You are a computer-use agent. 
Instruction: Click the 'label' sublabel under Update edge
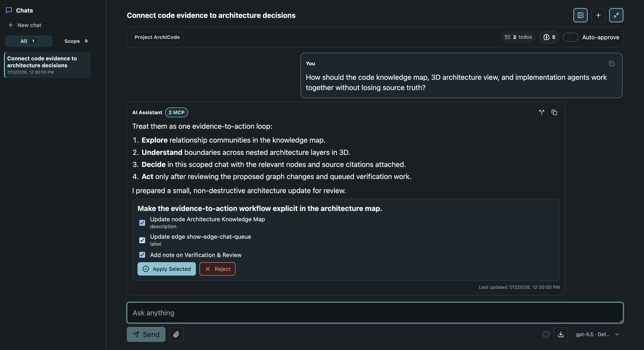click(x=155, y=244)
